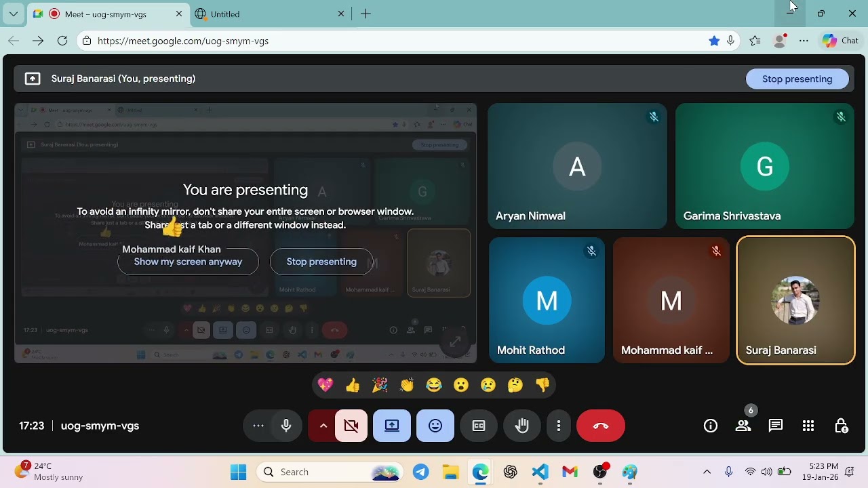Close the Untitled tab
Viewport: 868px width, 488px height.
pyautogui.click(x=341, y=14)
